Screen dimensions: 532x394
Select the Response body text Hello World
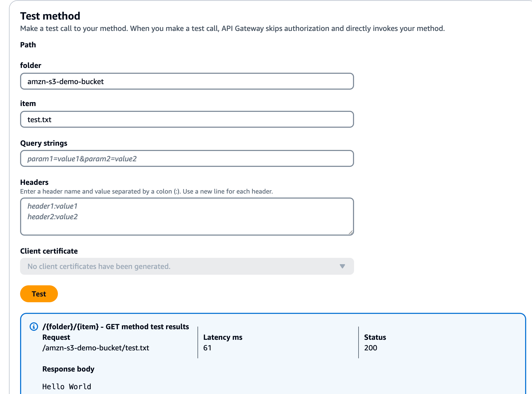tap(66, 386)
